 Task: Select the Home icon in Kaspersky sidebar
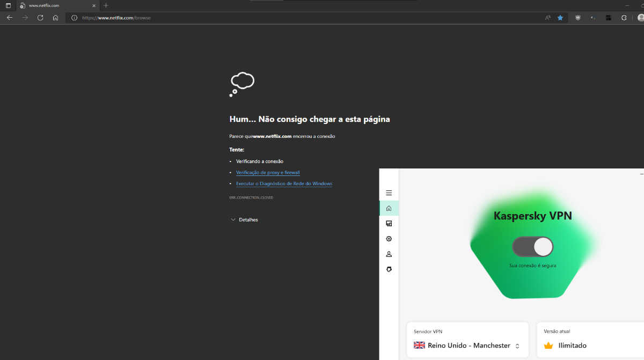[x=389, y=208]
